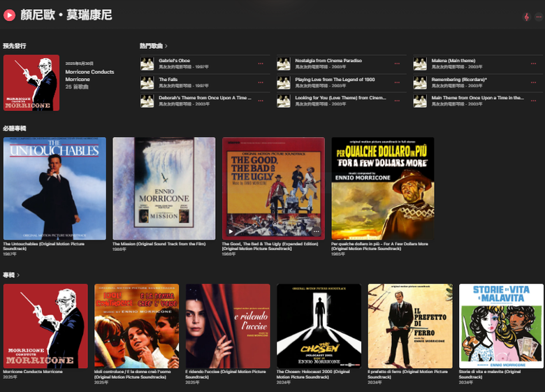Play Playing Love from The Legend of 1900

[335, 79]
